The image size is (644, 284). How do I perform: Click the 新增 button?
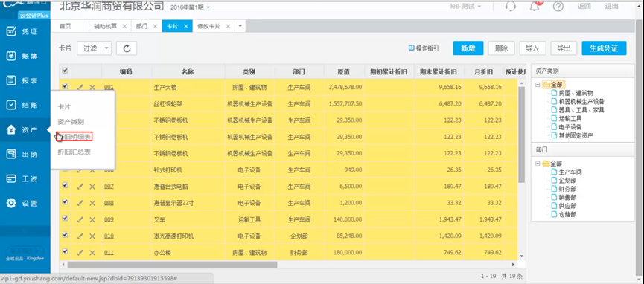[x=468, y=48]
